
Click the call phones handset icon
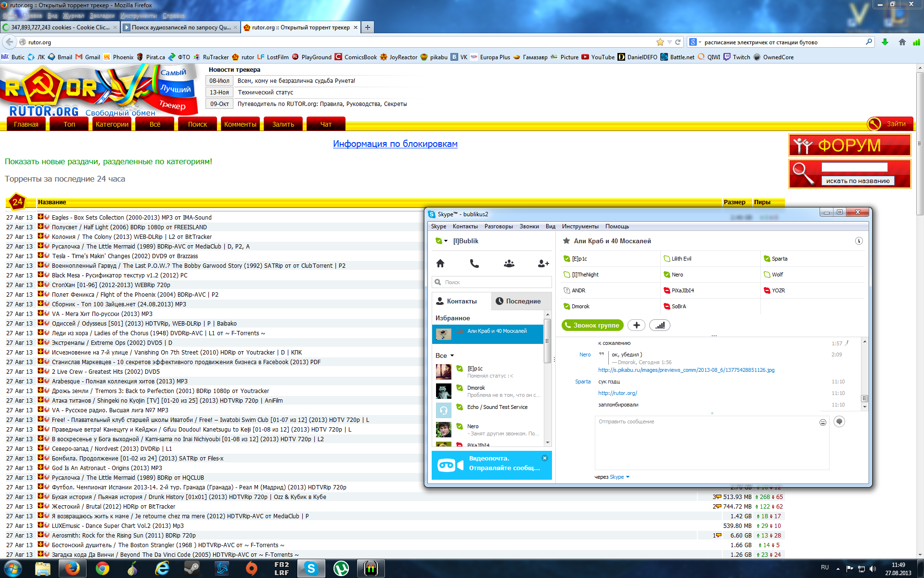[474, 263]
